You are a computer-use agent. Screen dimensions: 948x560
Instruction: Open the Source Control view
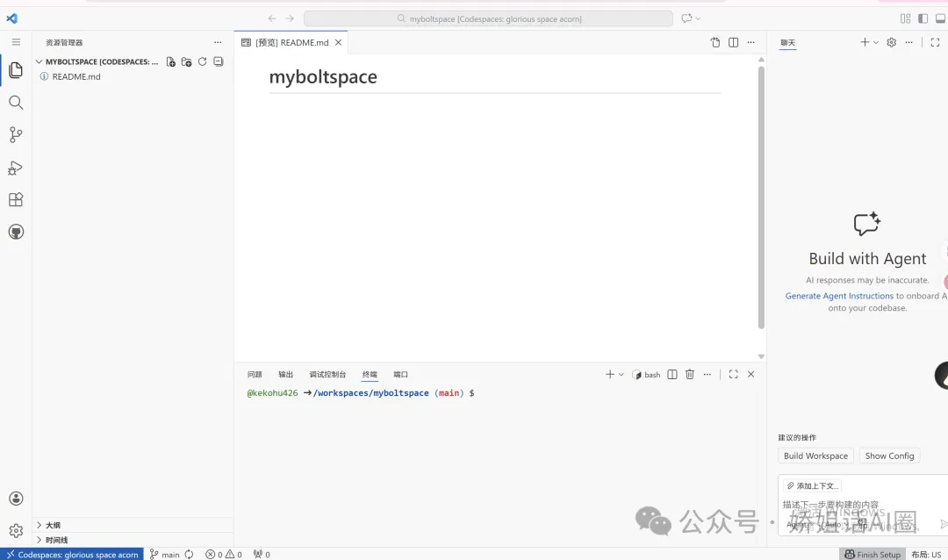16,135
